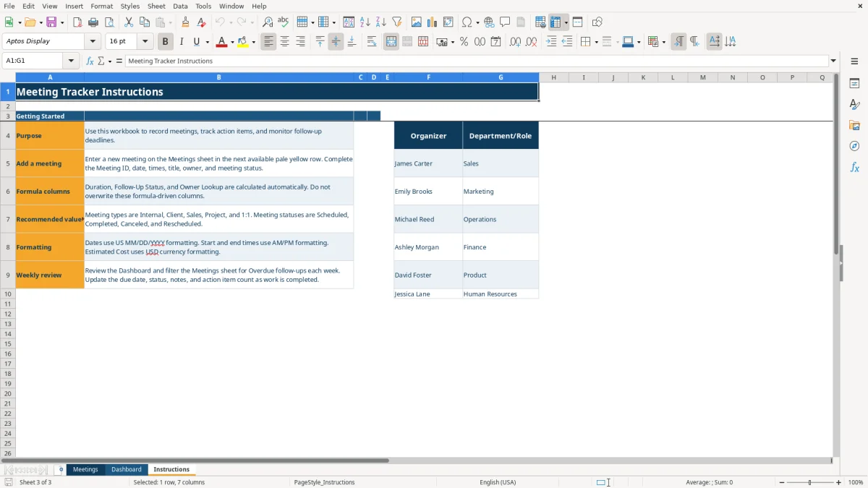This screenshot has width=868, height=488.
Task: Click the AutoFilter funnel icon
Action: pyautogui.click(x=397, y=22)
